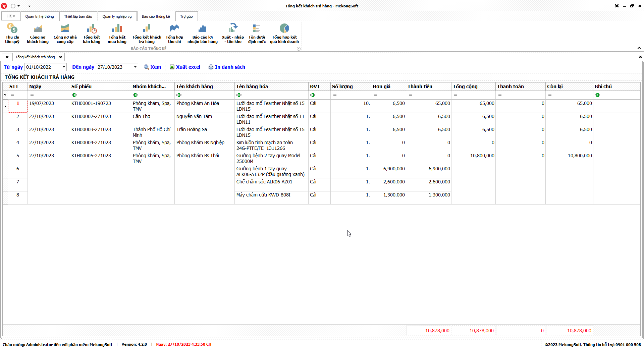Expand the Đến ngày date dropdown
Viewport: 644px width, 348px height.
point(135,67)
